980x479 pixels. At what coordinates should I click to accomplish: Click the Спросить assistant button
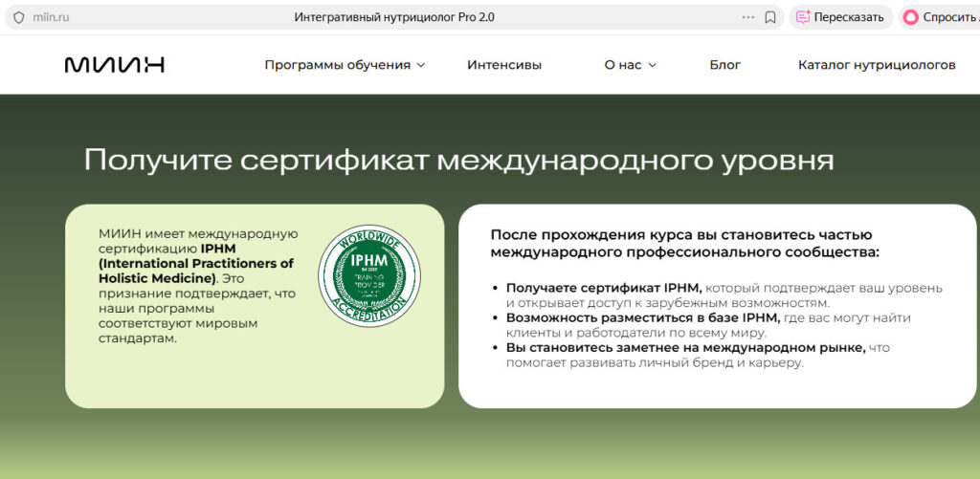[x=940, y=17]
